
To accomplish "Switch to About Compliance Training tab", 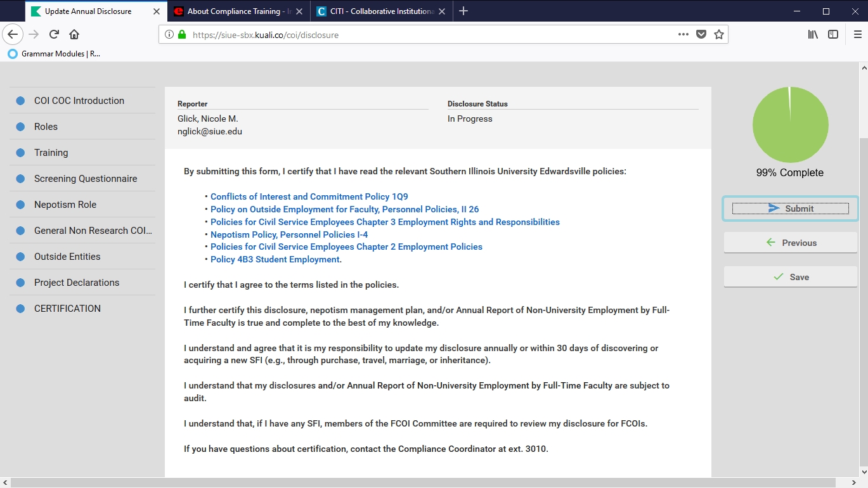I will (233, 11).
